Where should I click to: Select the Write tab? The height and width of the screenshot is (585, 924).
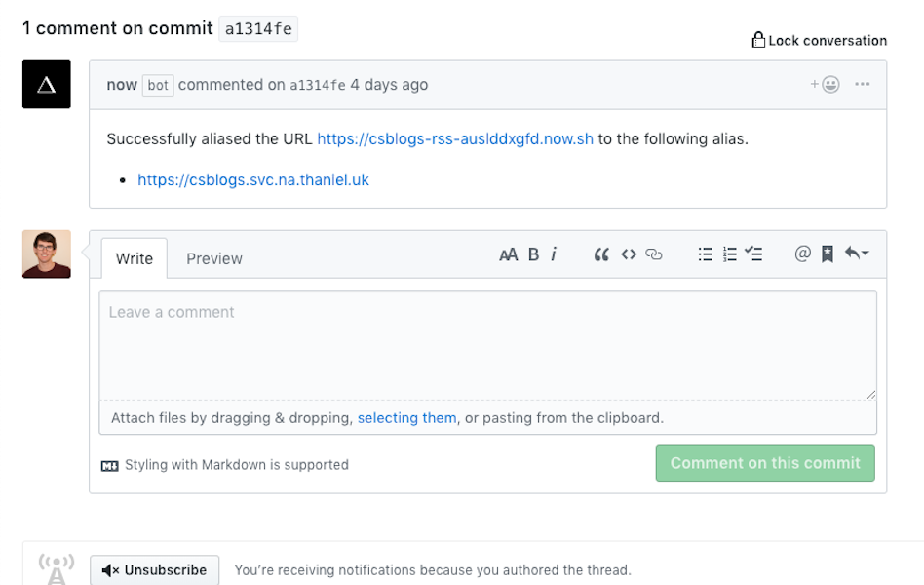tap(135, 258)
